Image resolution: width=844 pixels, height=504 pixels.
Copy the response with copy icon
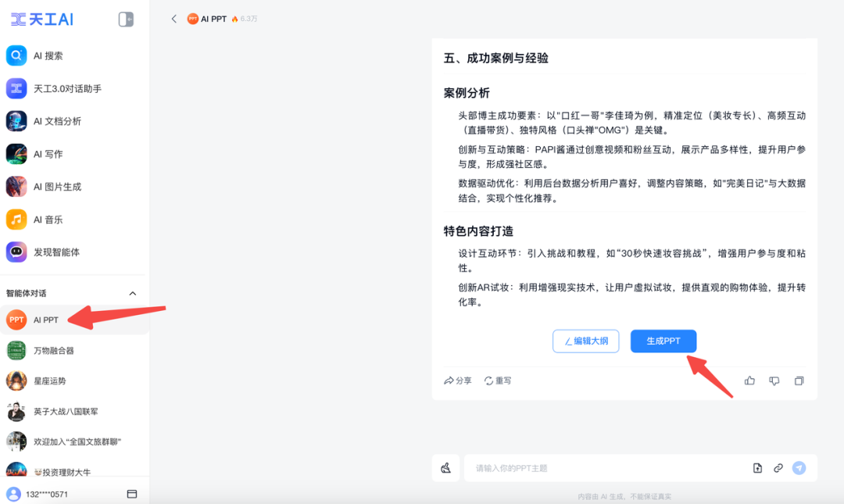click(799, 381)
